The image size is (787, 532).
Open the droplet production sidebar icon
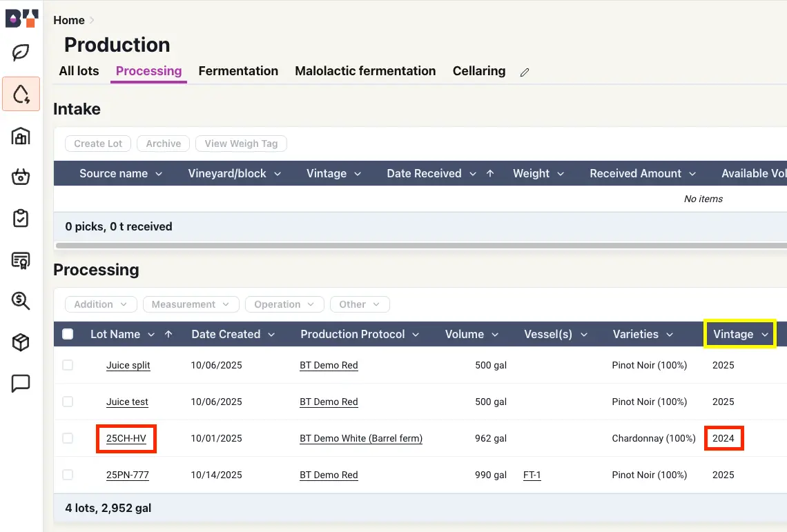coord(21,94)
